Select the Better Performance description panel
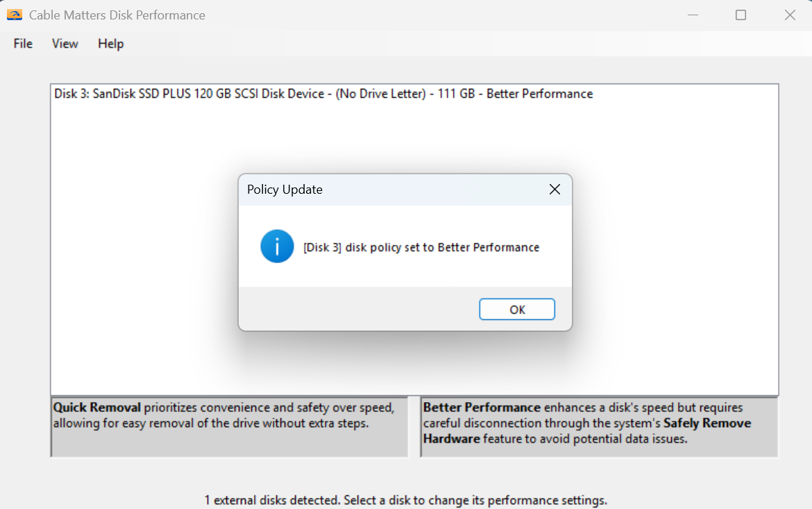The height and width of the screenshot is (509, 812). (600, 427)
